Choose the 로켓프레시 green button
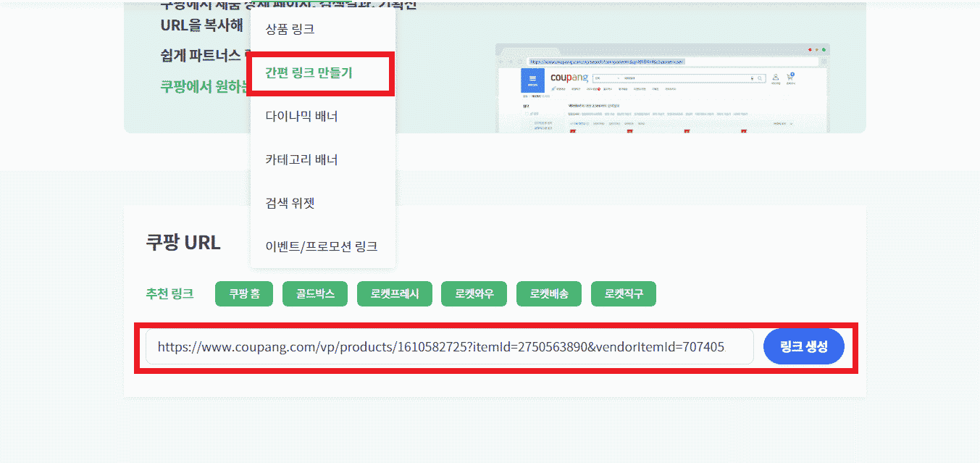This screenshot has width=980, height=463. click(x=394, y=294)
